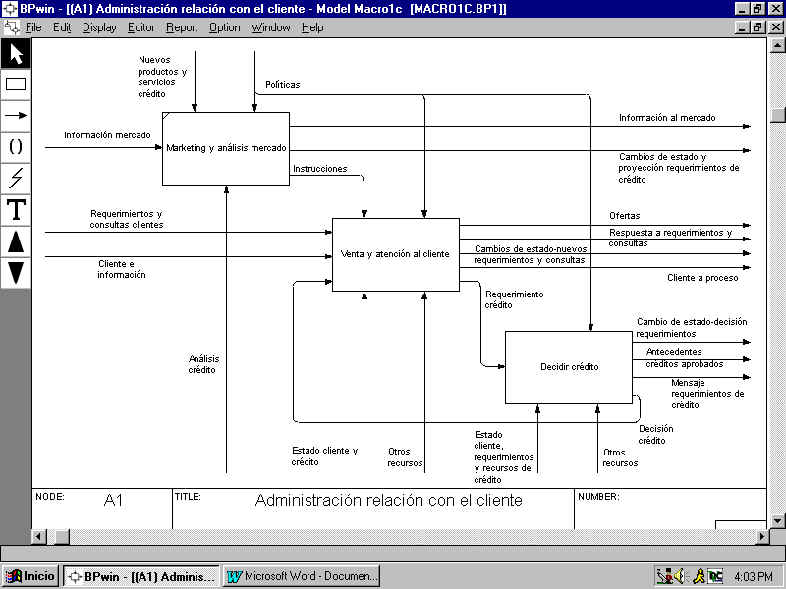Click the decompose down triangle tool
Viewport: 786px width, 589px height.
16,273
